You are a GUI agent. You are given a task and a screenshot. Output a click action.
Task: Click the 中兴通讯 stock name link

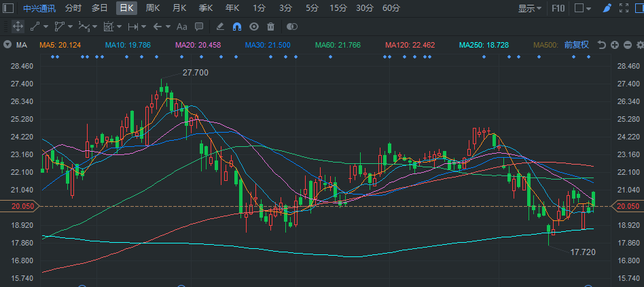(x=39, y=7)
